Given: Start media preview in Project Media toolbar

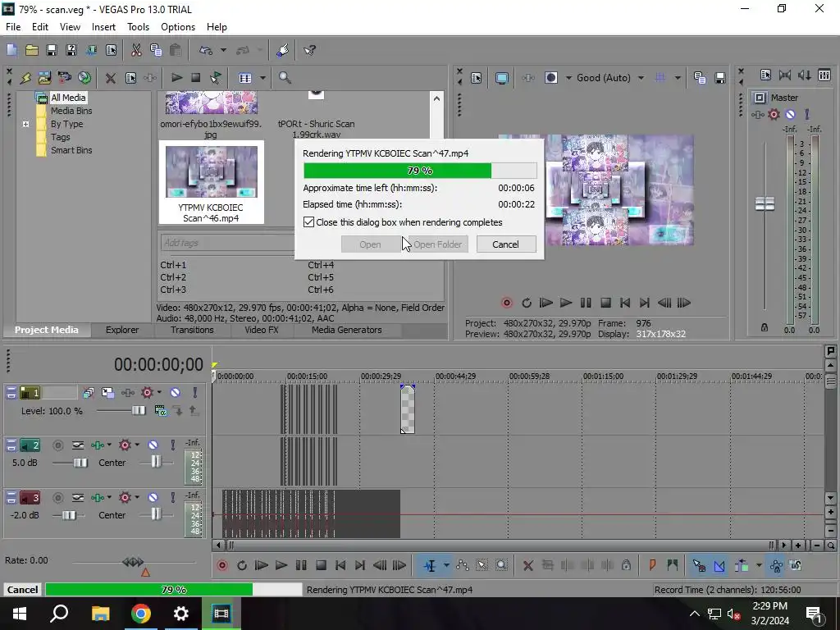Looking at the screenshot, I should 176,78.
